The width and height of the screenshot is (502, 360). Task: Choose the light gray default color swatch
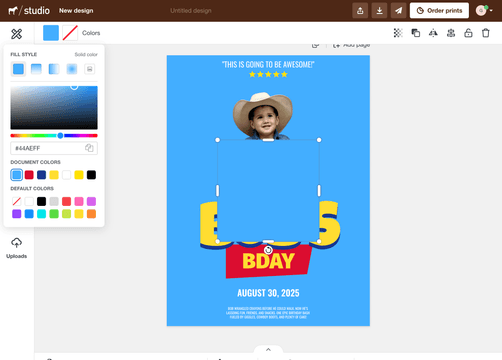click(x=54, y=201)
